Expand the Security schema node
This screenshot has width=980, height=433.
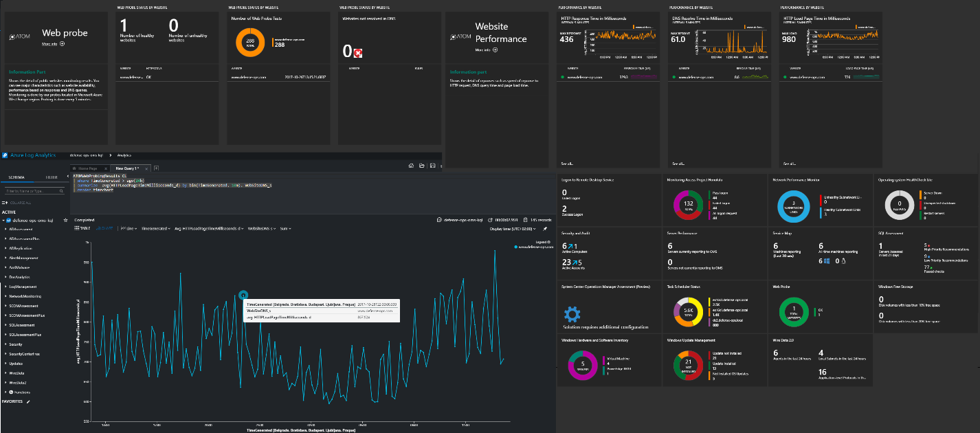(x=5, y=344)
